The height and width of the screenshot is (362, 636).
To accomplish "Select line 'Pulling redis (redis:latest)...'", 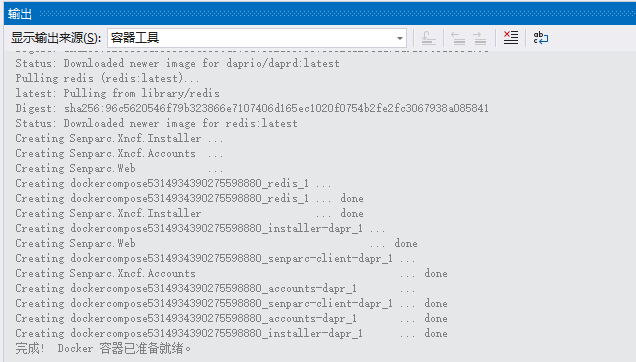I will 107,78.
